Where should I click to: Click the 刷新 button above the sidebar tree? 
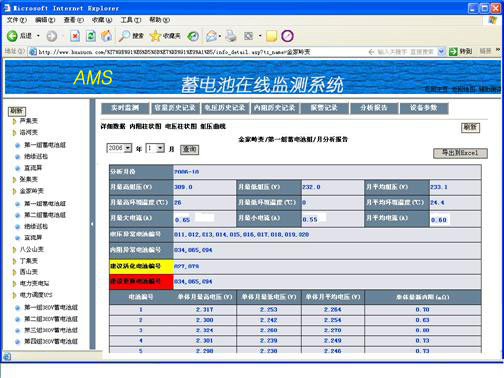click(x=17, y=111)
